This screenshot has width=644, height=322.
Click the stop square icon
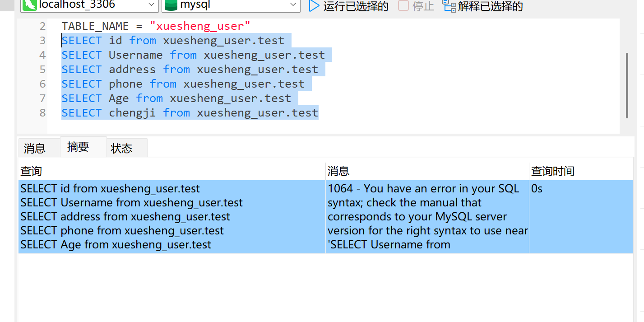[403, 6]
